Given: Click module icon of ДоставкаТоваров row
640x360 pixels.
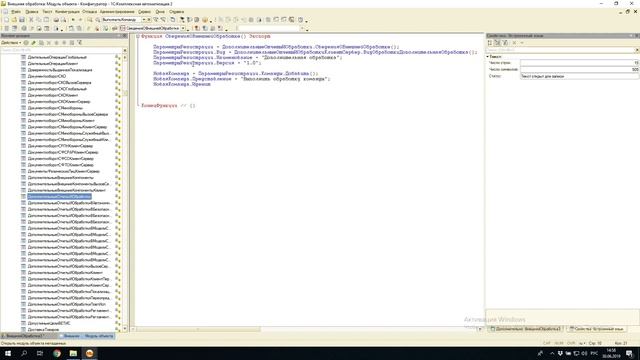Looking at the screenshot, I should 23,329.
